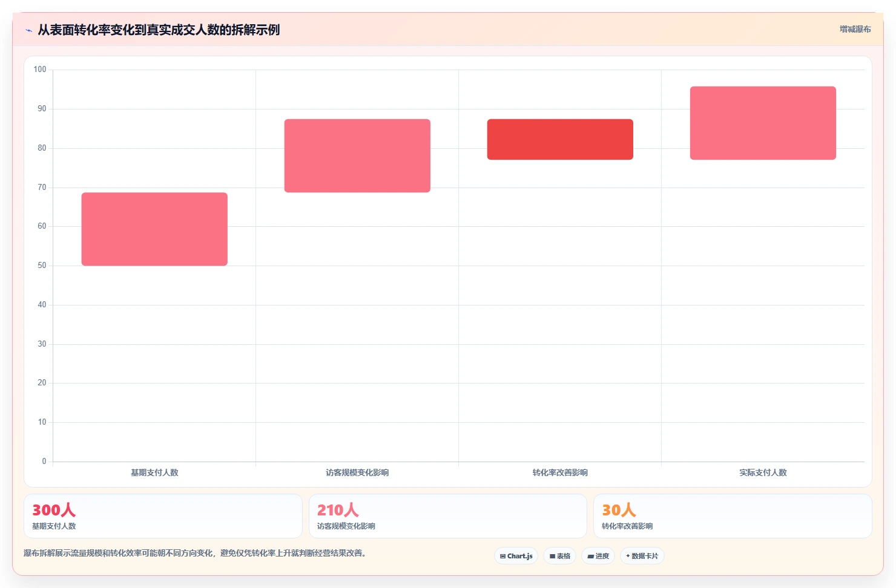The width and height of the screenshot is (896, 588).
Task: Click x-axis label 实际支付人数
Action: (x=763, y=472)
